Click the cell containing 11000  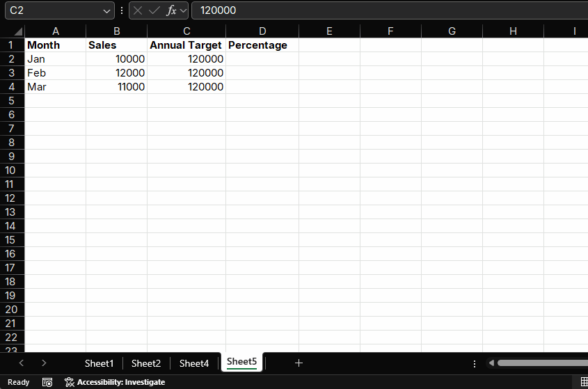coord(117,87)
